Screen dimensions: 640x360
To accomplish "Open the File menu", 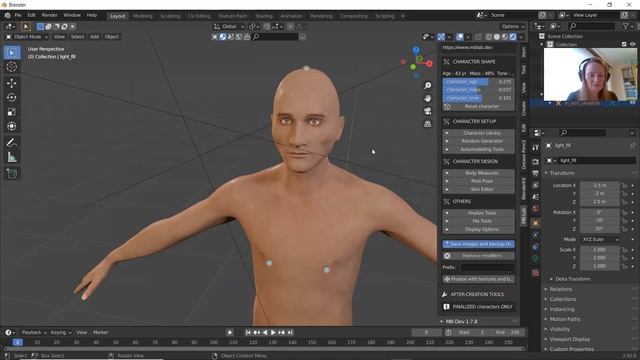I will point(18,15).
